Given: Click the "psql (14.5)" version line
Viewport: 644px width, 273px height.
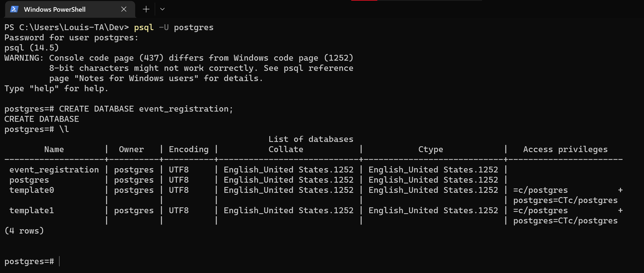Looking at the screenshot, I should pyautogui.click(x=31, y=48).
